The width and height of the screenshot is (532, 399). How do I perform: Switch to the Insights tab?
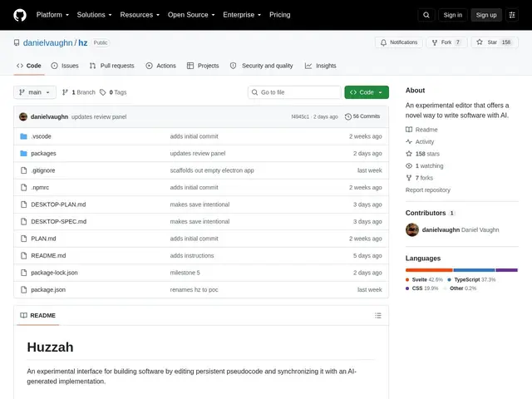(320, 66)
